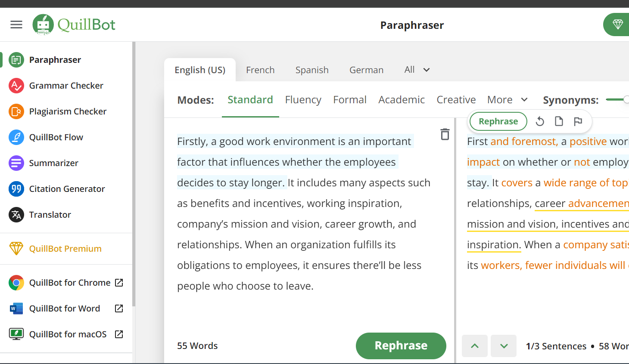Screen dimensions: 629x364
Task: Open the hamburger navigation menu
Action: [x=16, y=25]
